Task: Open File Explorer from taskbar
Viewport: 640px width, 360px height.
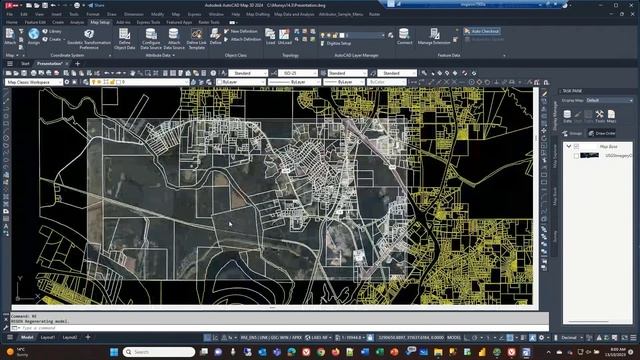Action: click(x=438, y=352)
